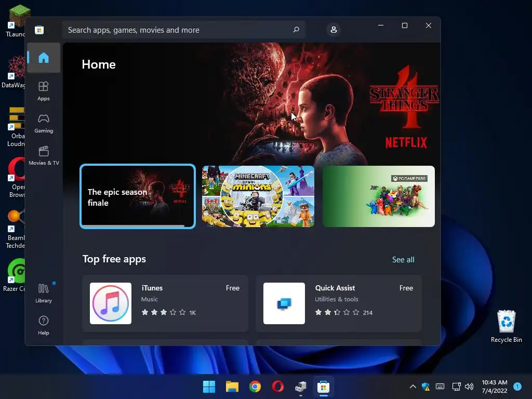
Task: Click in the Search apps, games field
Action: [183, 30]
